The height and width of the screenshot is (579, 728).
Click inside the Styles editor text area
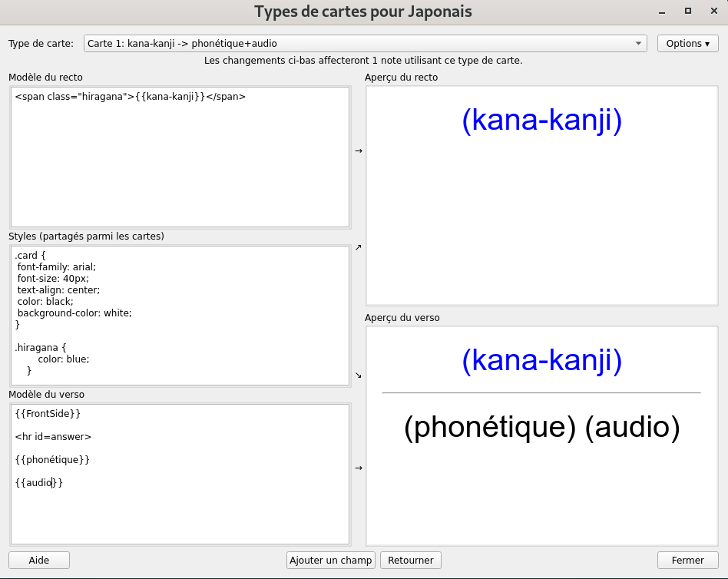click(180, 315)
